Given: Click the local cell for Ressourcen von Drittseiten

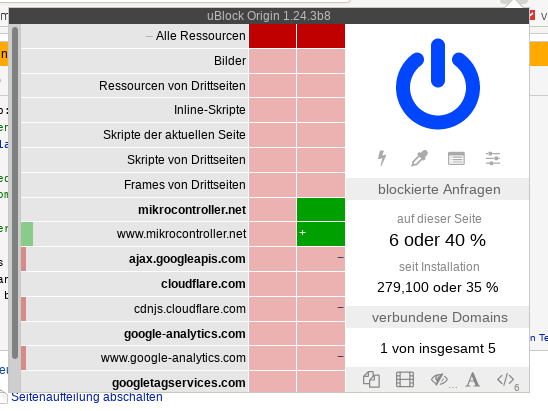Looking at the screenshot, I should tap(321, 86).
